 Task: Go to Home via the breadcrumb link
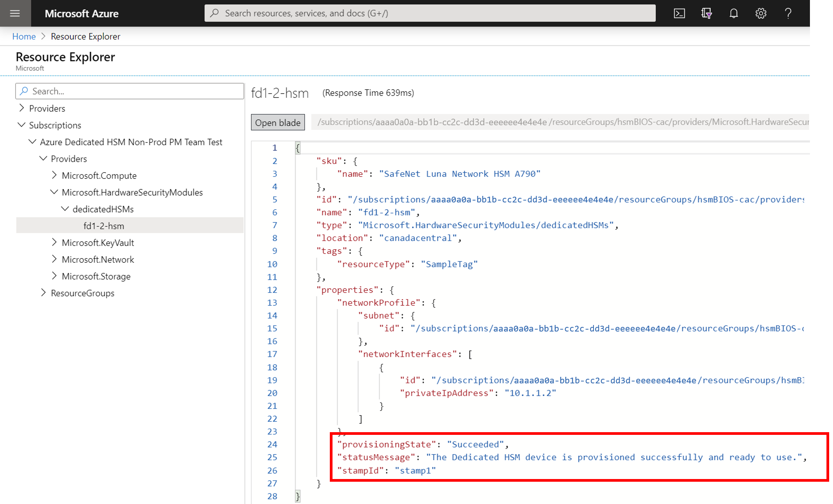[x=24, y=36]
